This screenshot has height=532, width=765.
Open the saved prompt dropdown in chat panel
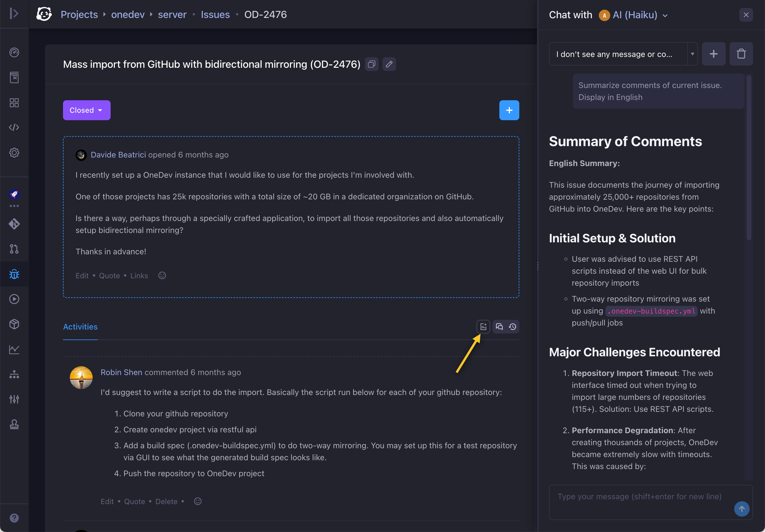[692, 54]
